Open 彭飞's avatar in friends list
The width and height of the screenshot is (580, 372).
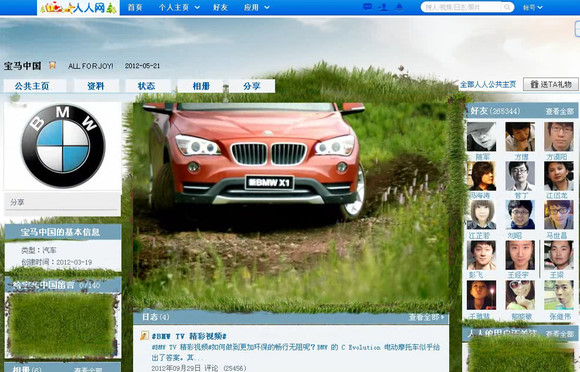click(x=481, y=255)
